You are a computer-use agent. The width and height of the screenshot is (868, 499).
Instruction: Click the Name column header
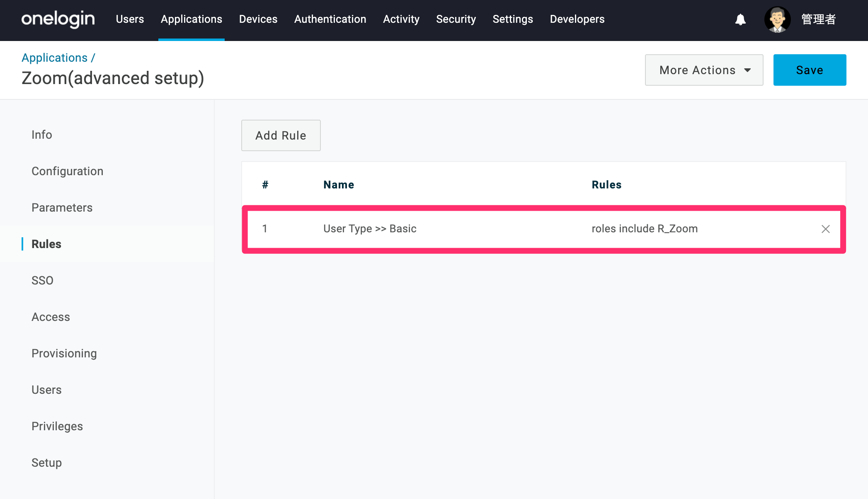coord(339,185)
